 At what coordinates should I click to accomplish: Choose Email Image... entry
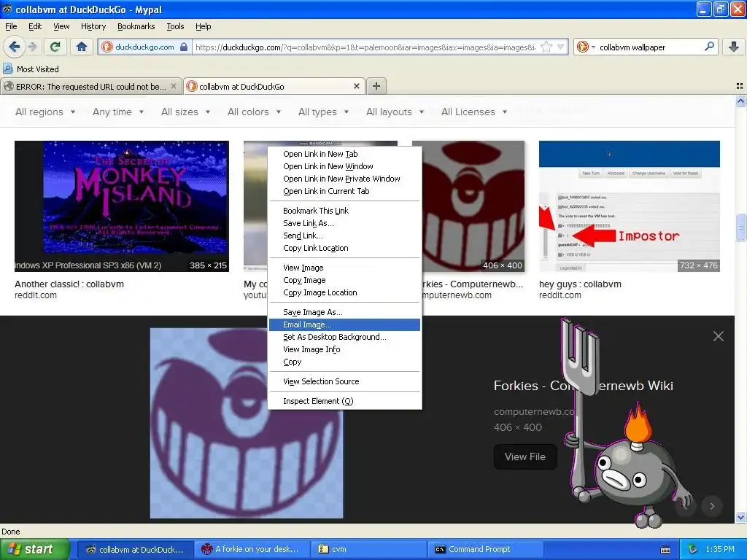[344, 324]
